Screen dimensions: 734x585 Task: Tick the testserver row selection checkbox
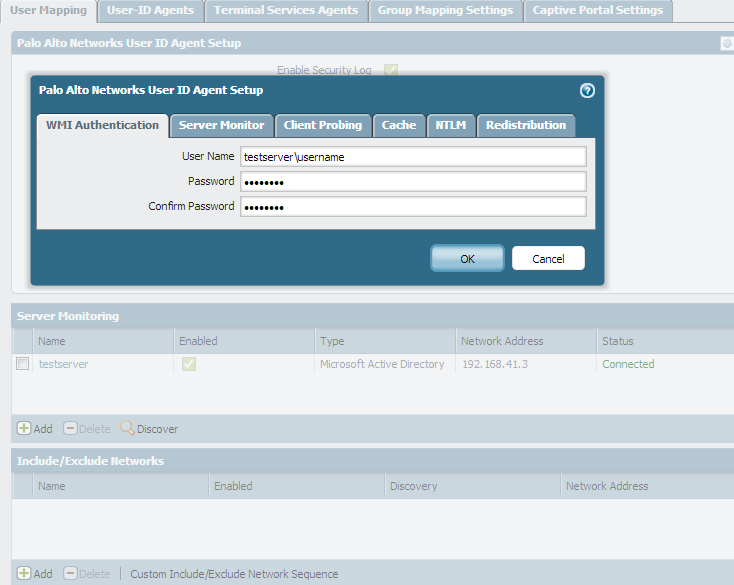(22, 364)
